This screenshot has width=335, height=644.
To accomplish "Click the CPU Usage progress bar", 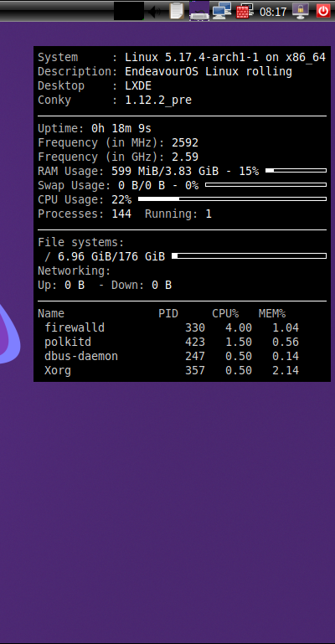I will point(232,199).
